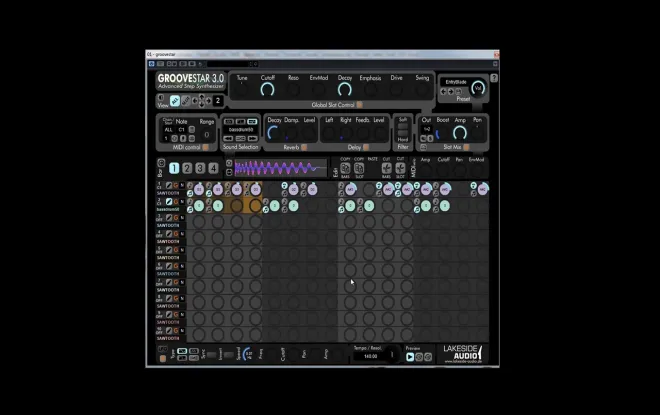The image size is (660, 415).
Task: Select the highlighted blue view mode icon
Action: coord(175,101)
